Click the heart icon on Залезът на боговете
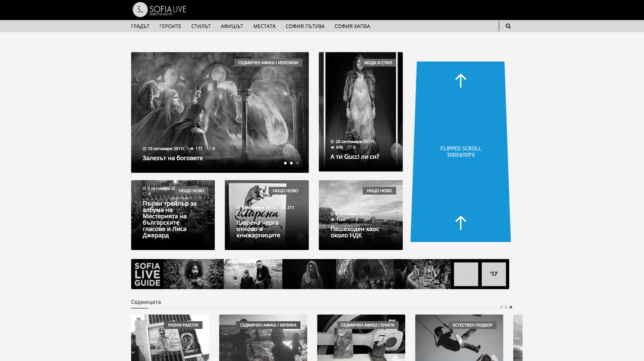Screen dimensions: 644x361 point(209,149)
